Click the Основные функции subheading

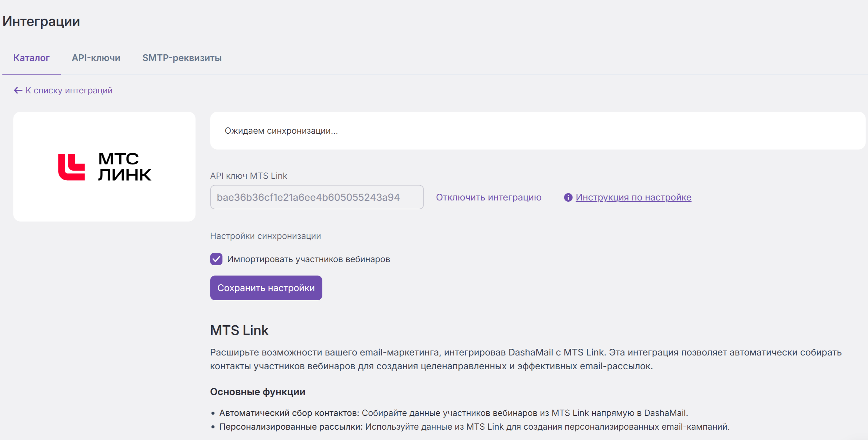point(258,392)
